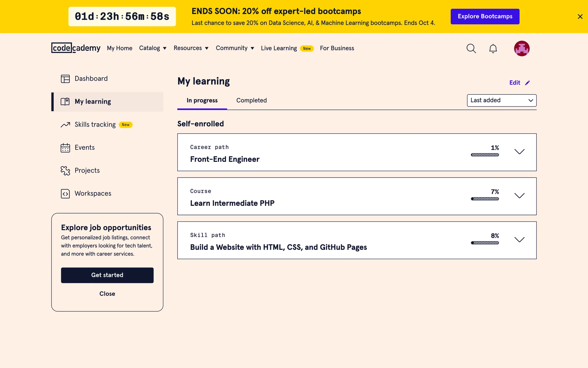
Task: Click the Explore Bootcamps button
Action: [x=485, y=17]
